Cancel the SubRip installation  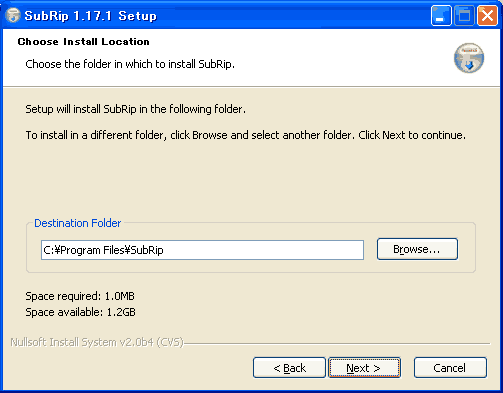450,368
